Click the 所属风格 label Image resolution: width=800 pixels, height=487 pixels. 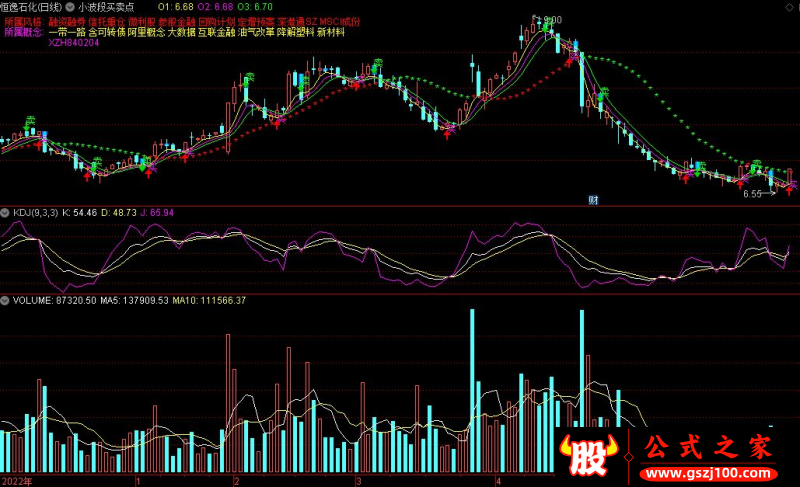pyautogui.click(x=23, y=22)
